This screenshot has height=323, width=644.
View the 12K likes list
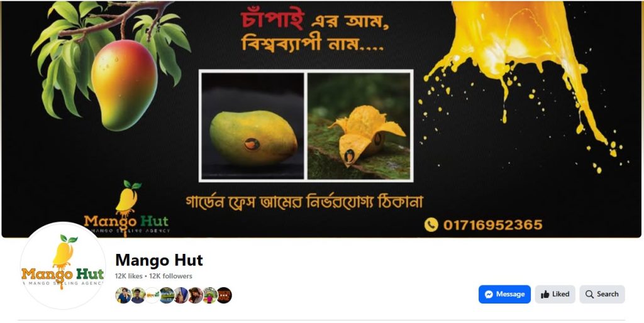click(128, 276)
